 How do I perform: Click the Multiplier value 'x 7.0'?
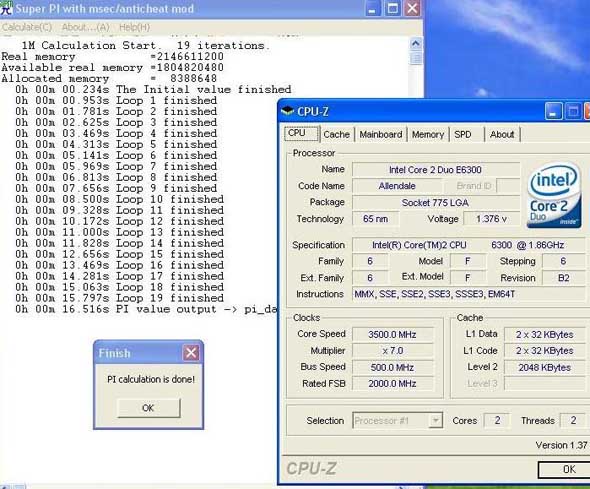point(392,351)
